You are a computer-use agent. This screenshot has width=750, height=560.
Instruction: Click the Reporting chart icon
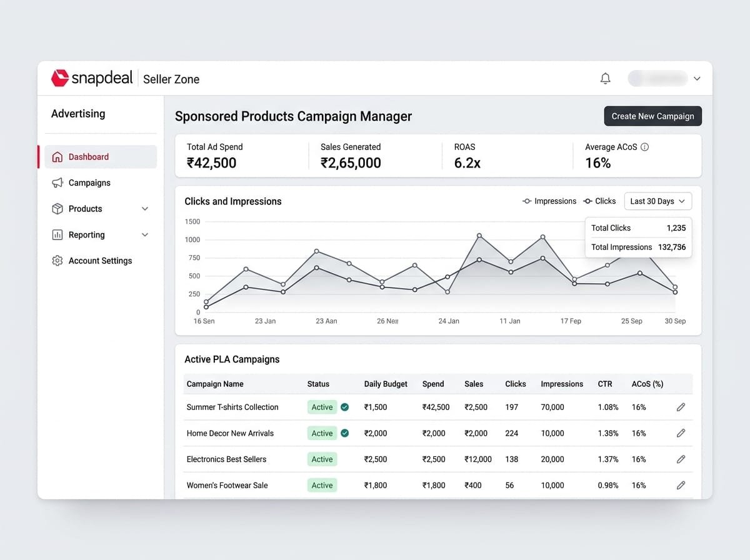(x=57, y=235)
